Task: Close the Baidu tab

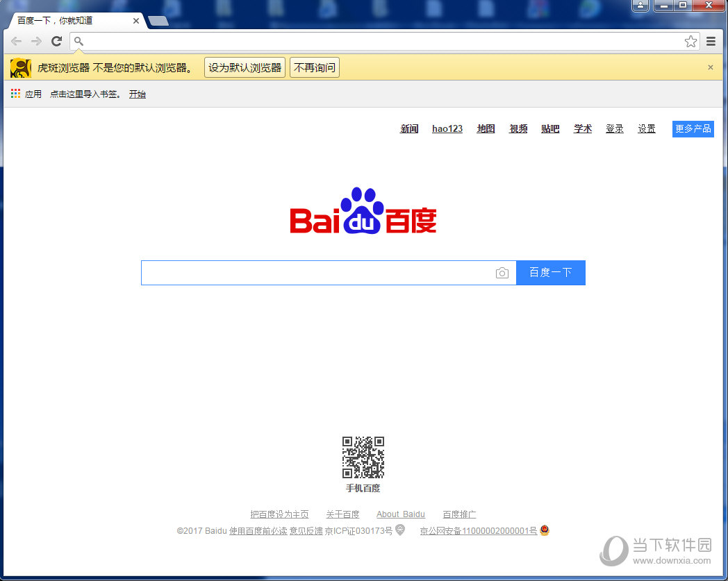Action: pyautogui.click(x=136, y=21)
